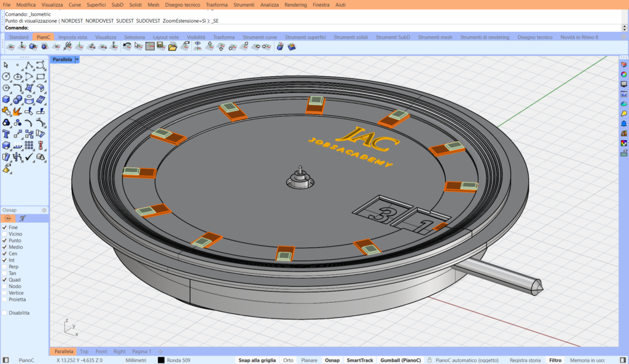629x364 pixels.
Task: Open the Superfici menu
Action: (96, 5)
